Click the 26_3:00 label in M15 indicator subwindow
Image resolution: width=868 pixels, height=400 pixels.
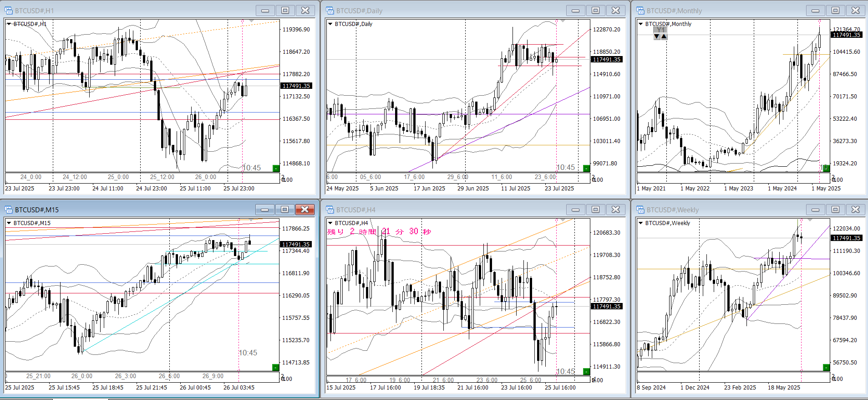point(126,376)
